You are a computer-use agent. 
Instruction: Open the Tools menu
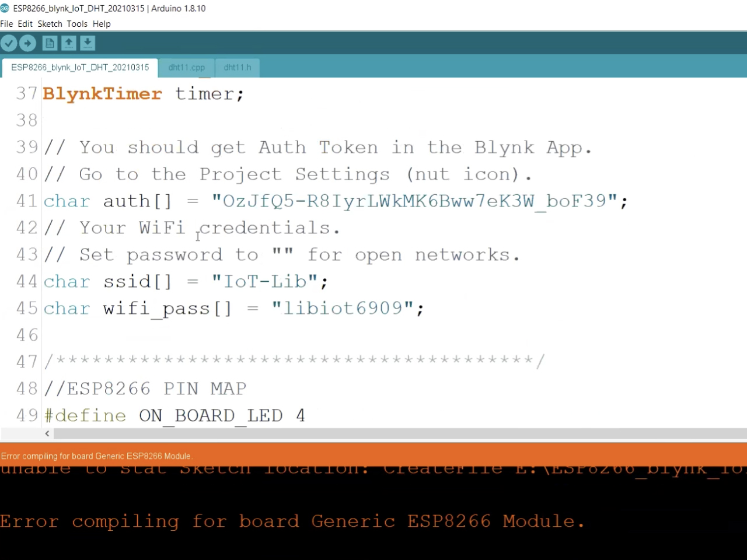point(77,24)
